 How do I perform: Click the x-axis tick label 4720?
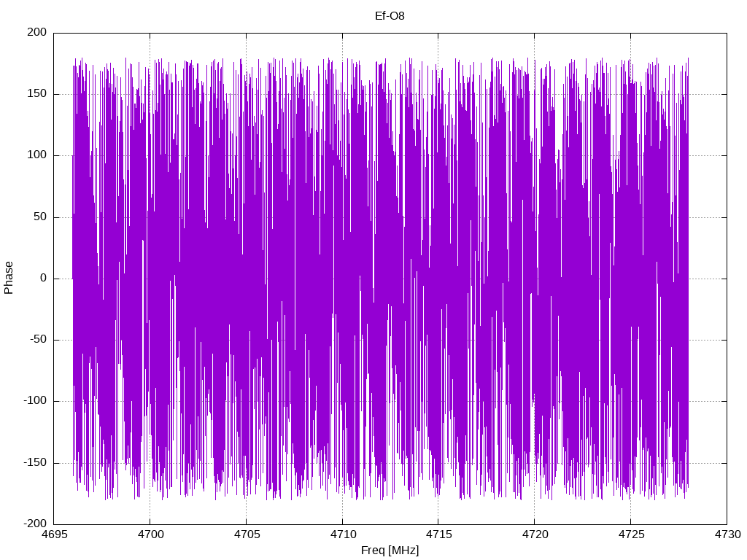coord(535,534)
